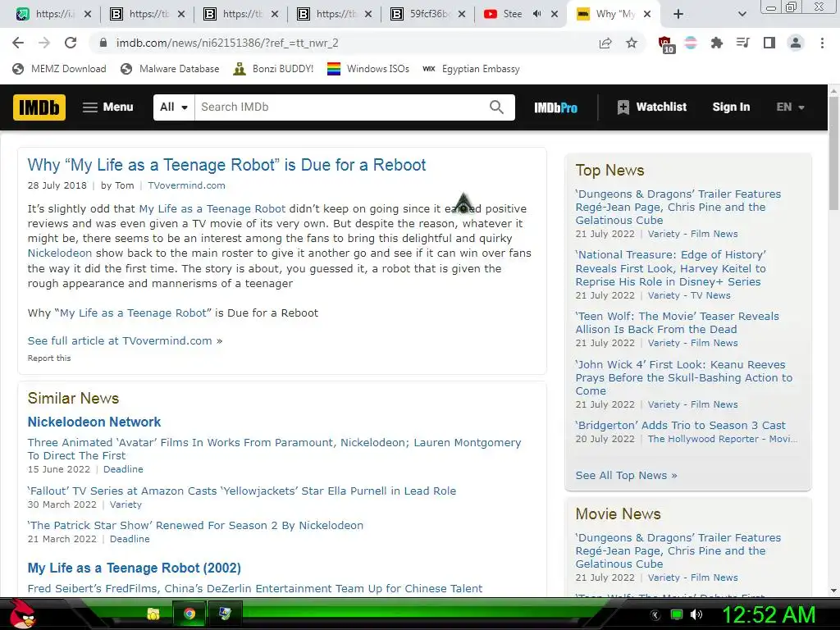840x630 pixels.
Task: Click the page vertical scrollbar thumb
Action: tap(833, 153)
